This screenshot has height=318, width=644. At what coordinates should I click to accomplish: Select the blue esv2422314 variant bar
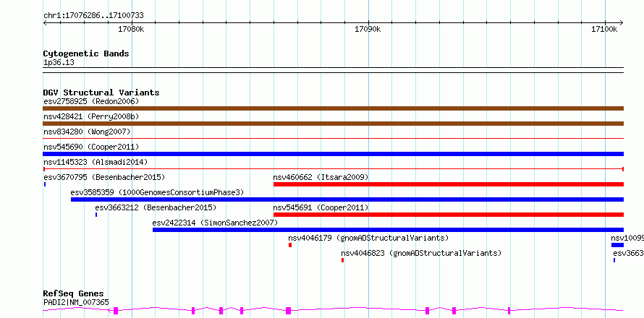point(388,230)
